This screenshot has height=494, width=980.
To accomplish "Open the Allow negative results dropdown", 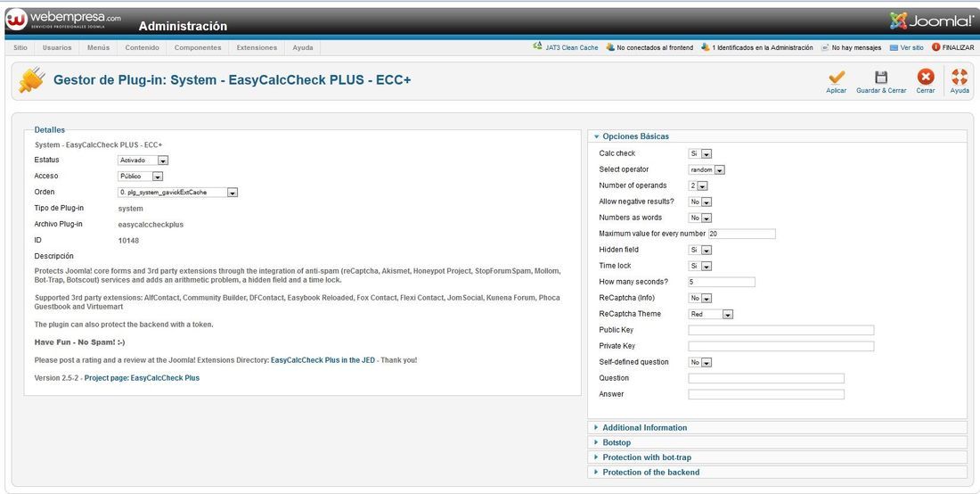I will 700,202.
